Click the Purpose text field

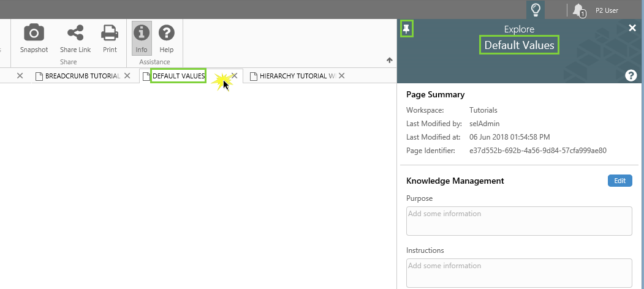point(518,221)
